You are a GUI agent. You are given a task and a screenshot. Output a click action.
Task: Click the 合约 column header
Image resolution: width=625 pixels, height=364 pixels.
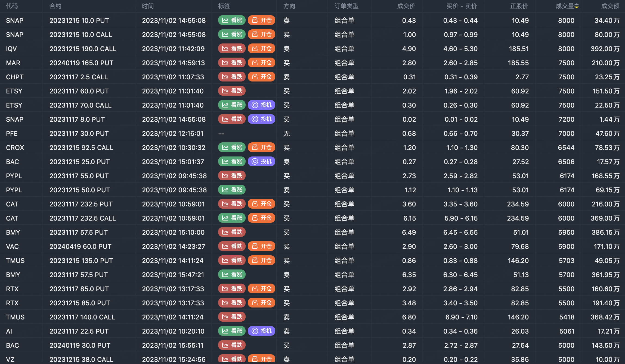pos(55,6)
